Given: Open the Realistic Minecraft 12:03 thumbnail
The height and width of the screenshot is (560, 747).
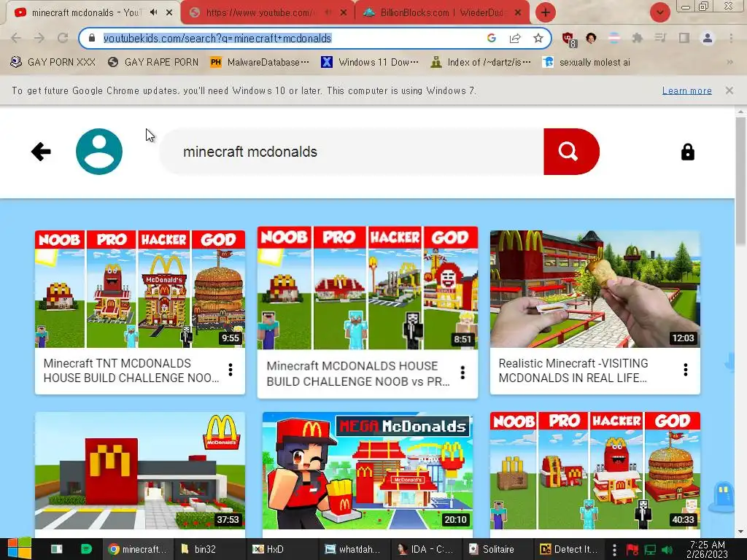Looking at the screenshot, I should [x=595, y=289].
